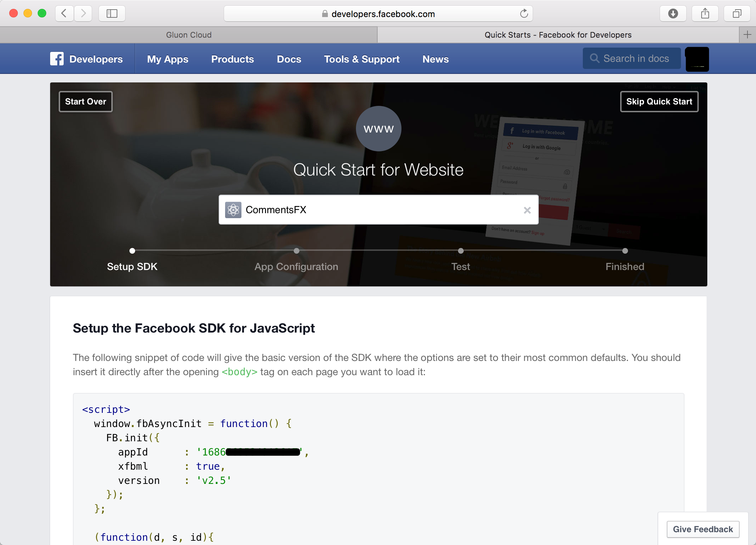The image size is (756, 545).
Task: Open the Docs menu
Action: [x=289, y=59]
